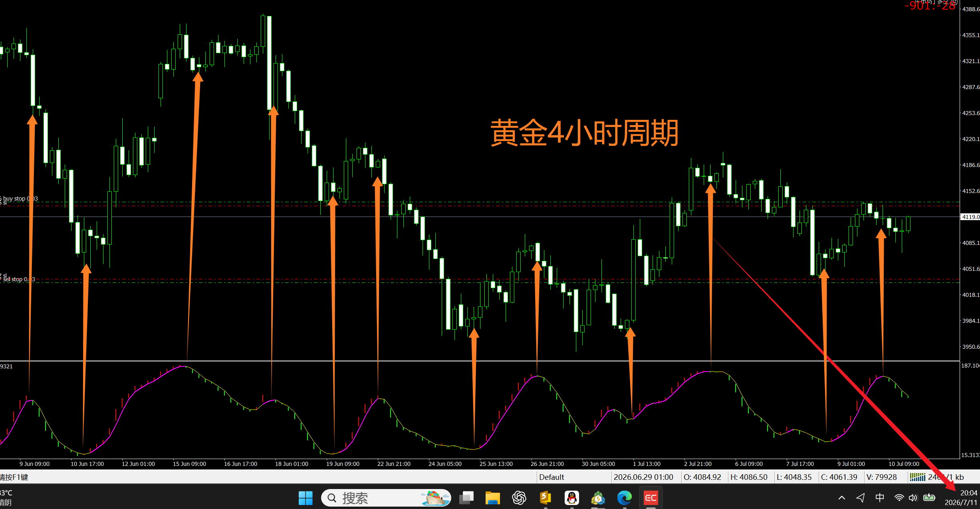This screenshot has width=980, height=509.
Task: Click the indicator value 9321 label
Action: point(6,366)
